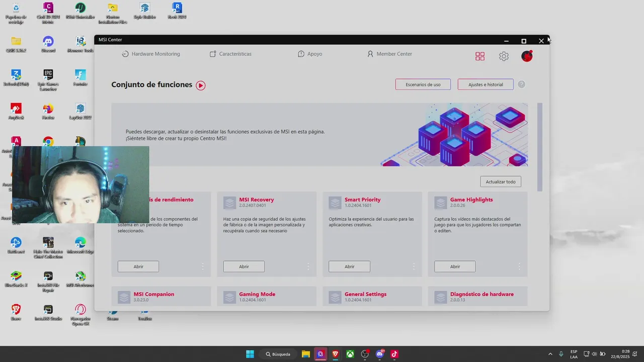Select Discord desktop shortcut
644x362 pixels.
point(48,44)
